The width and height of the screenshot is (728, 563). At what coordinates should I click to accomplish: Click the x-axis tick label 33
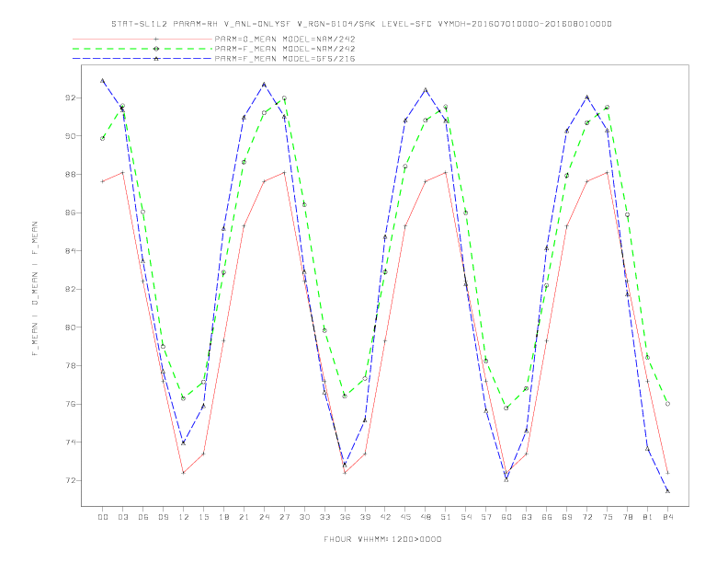[x=324, y=517]
